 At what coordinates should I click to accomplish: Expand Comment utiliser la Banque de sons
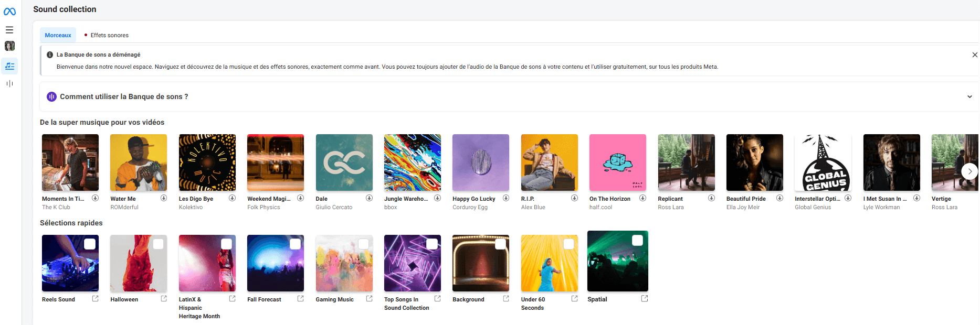coord(970,96)
